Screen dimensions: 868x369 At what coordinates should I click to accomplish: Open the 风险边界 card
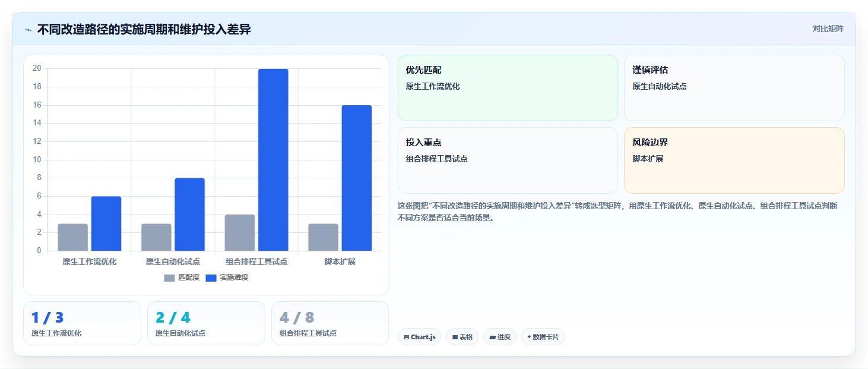734,160
